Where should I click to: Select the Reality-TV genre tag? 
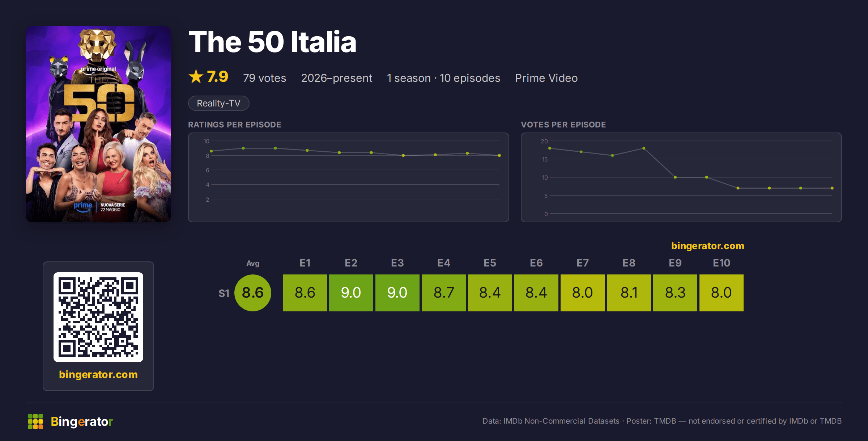(x=219, y=103)
